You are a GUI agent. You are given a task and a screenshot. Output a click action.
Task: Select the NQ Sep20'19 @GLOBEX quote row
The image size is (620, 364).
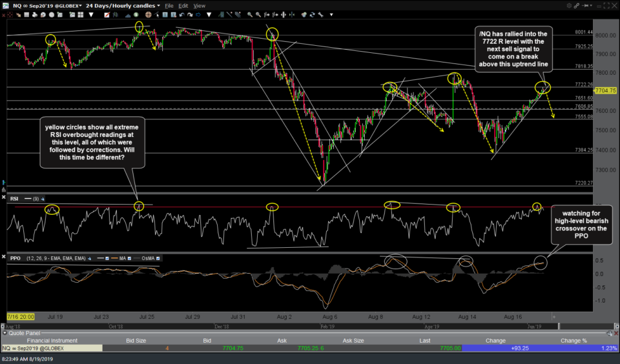[x=309, y=349]
